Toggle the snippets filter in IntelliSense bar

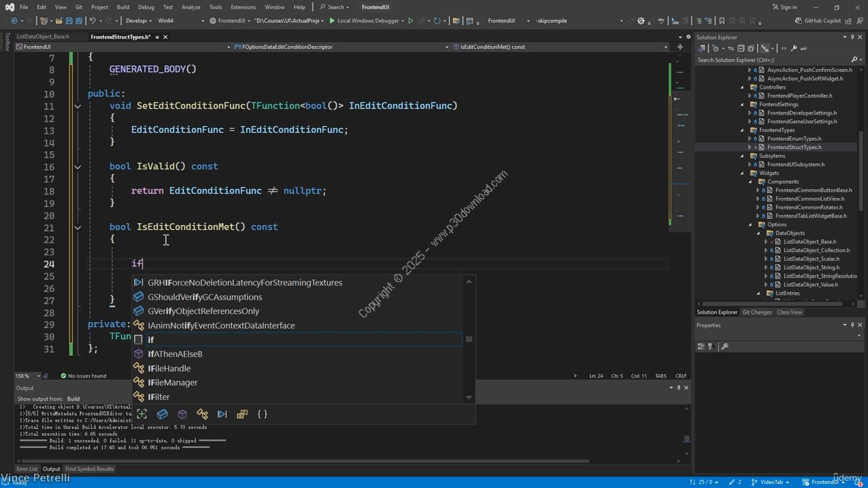coord(142,414)
